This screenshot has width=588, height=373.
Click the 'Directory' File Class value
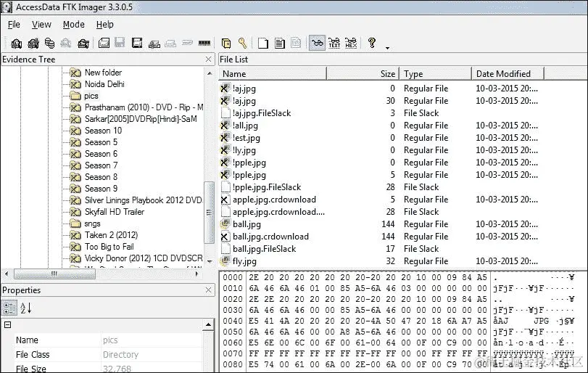(x=121, y=355)
